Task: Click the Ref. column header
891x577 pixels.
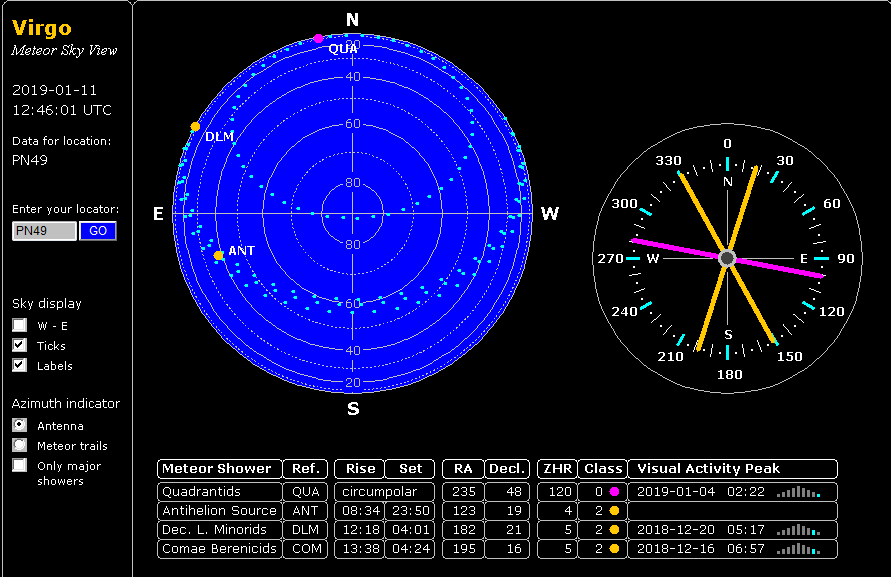Action: point(305,469)
